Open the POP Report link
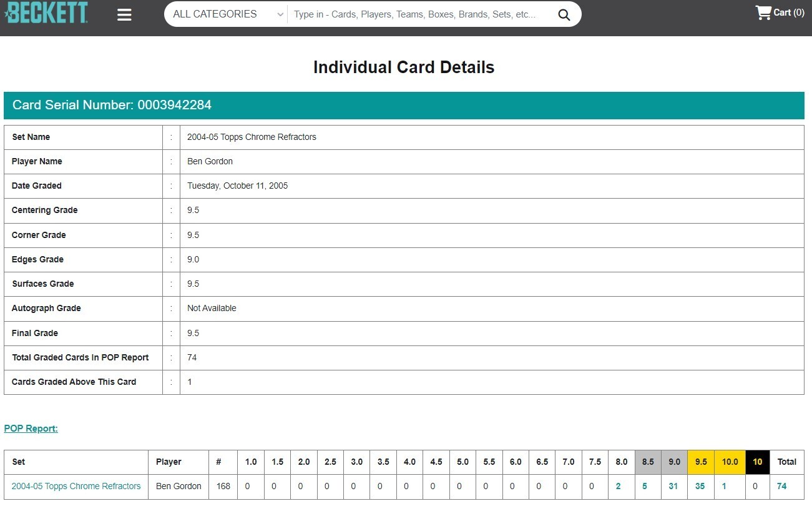Image resolution: width=812 pixels, height=506 pixels. tap(31, 429)
